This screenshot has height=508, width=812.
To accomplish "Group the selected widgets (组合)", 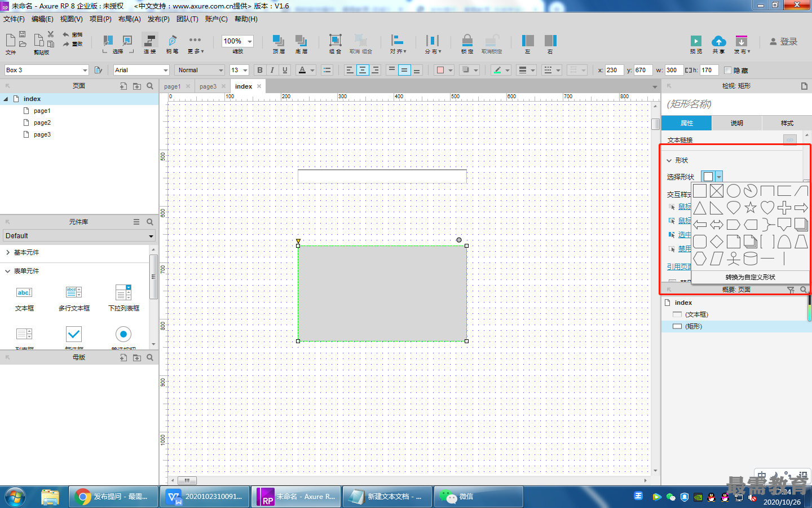I will point(336,44).
